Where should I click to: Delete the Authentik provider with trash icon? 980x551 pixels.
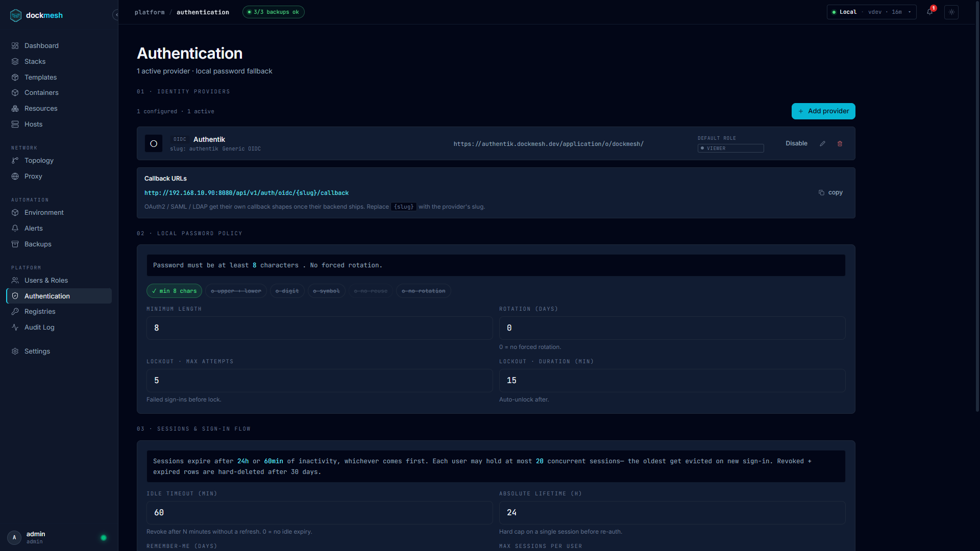(840, 144)
